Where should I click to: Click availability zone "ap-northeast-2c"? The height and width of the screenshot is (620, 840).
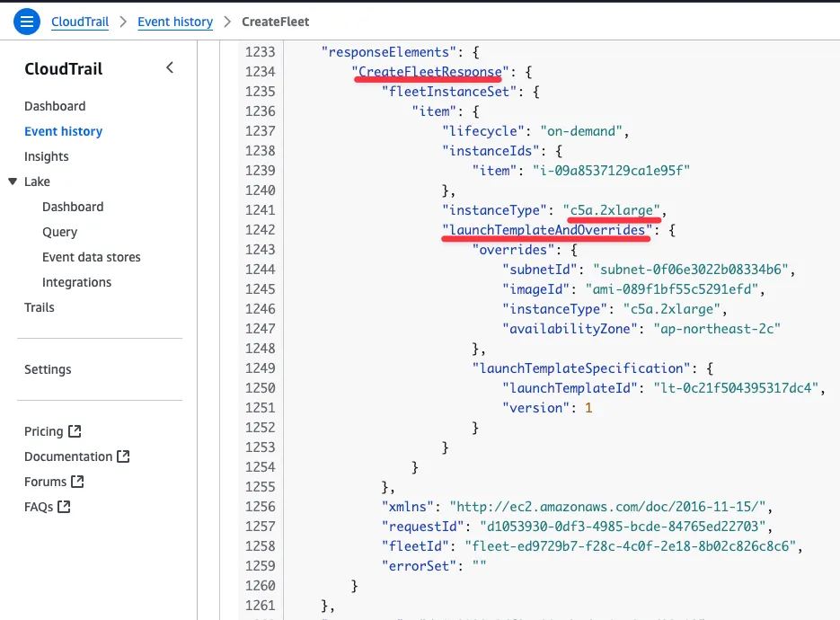716,329
